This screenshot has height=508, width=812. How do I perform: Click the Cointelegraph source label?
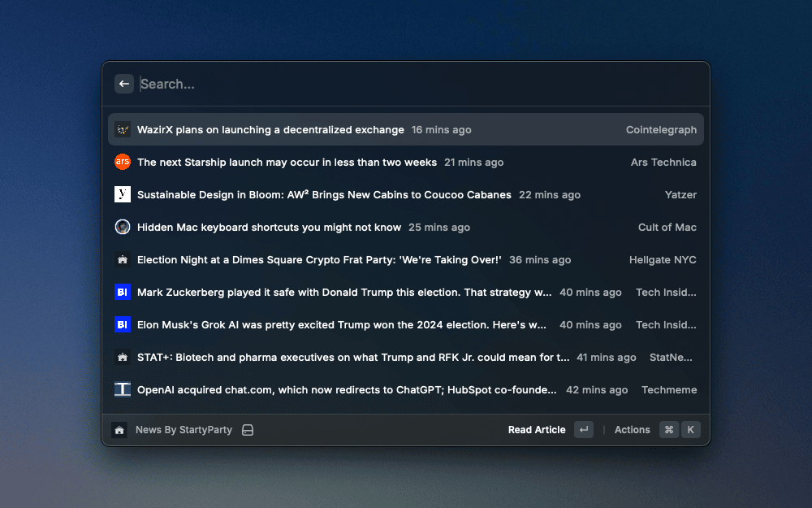click(661, 129)
